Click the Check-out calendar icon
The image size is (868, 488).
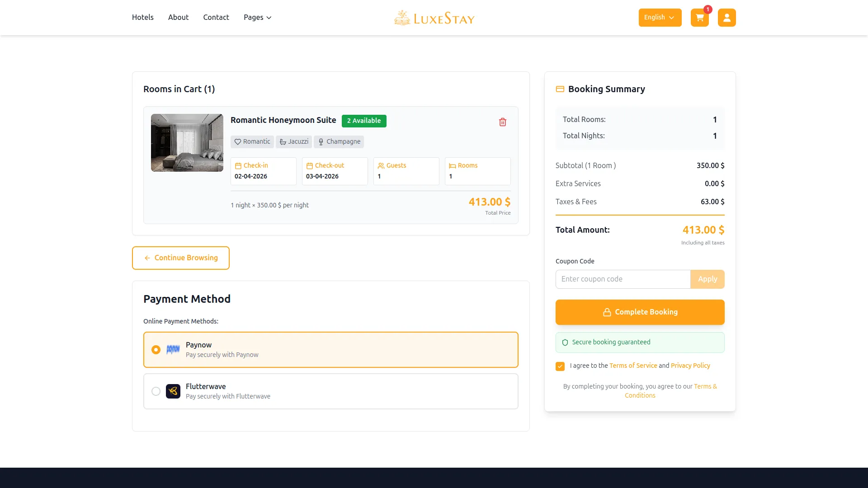(309, 166)
